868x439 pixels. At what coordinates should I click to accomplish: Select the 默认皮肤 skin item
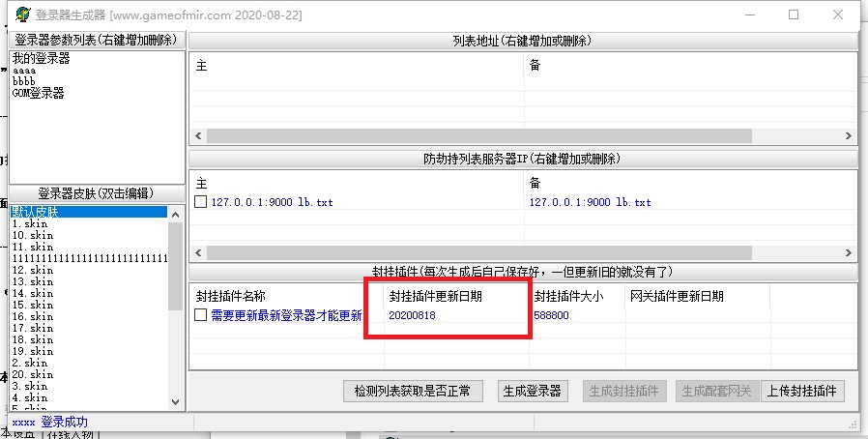tap(35, 212)
